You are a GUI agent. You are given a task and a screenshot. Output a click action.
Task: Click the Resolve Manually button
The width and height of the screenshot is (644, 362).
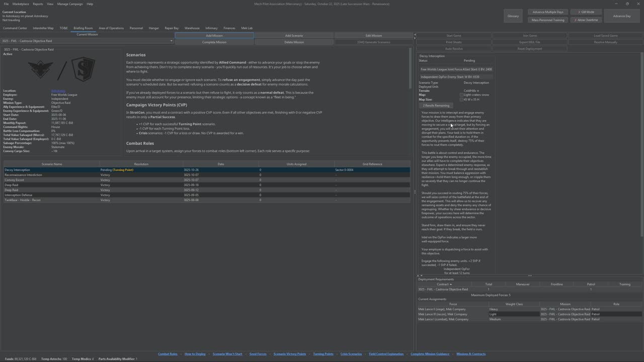click(606, 42)
